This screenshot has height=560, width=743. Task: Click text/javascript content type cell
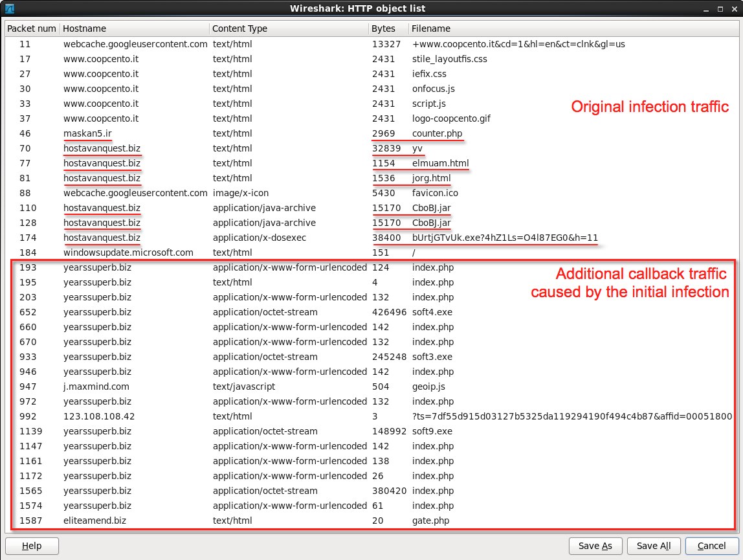[244, 386]
